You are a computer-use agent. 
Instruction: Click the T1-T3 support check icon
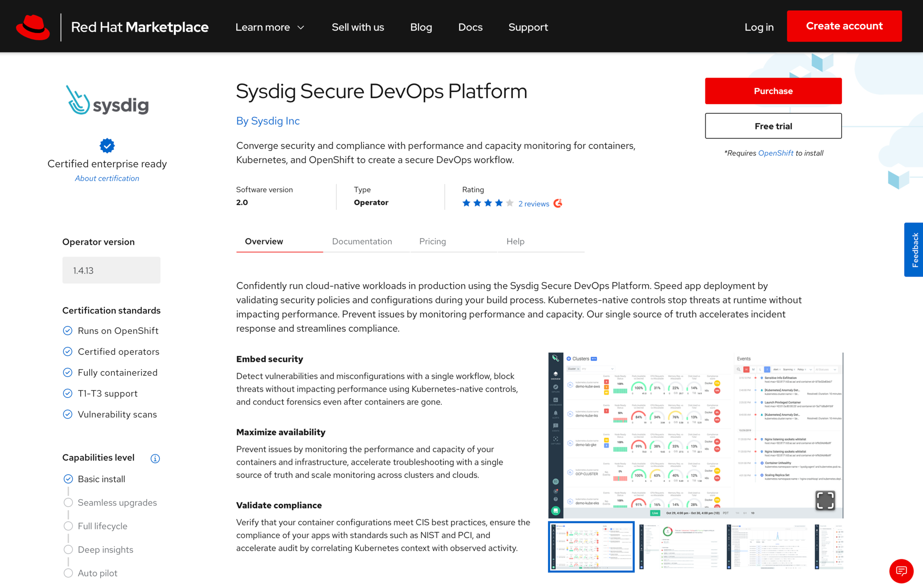click(x=68, y=393)
